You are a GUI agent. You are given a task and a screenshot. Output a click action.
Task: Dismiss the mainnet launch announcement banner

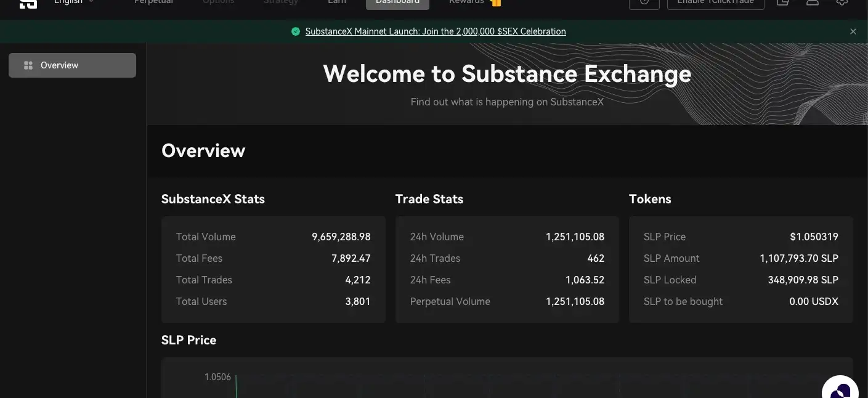(x=853, y=31)
